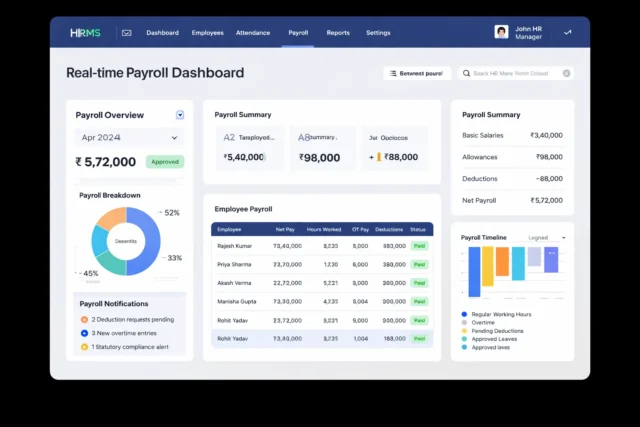Screen dimensions: 640x427
Task: Click the orange deduction notification icon
Action: tap(84, 320)
